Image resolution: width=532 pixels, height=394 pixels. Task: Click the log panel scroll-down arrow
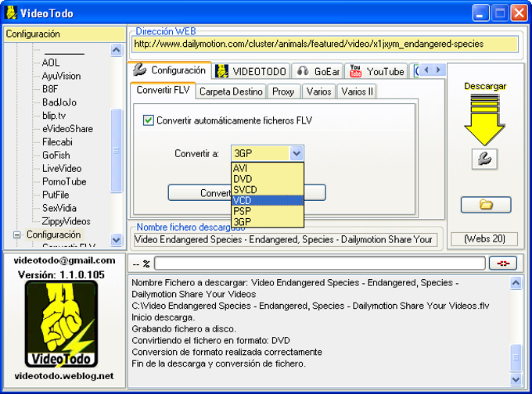pos(516,379)
